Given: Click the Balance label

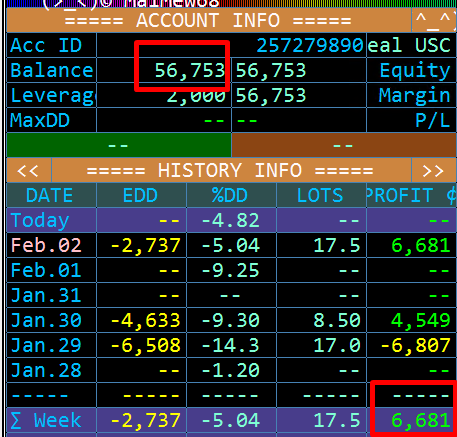Looking at the screenshot, I should [52, 70].
